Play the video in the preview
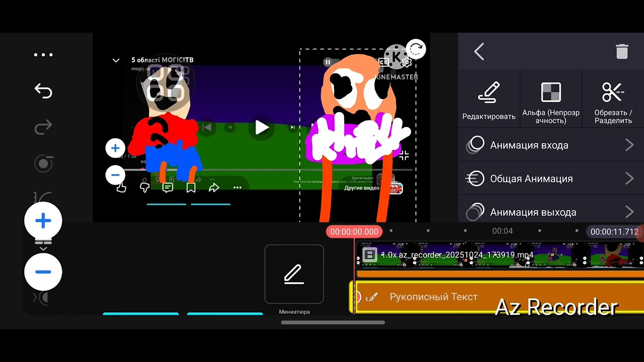Screen dimensions: 644x362 click(261, 128)
